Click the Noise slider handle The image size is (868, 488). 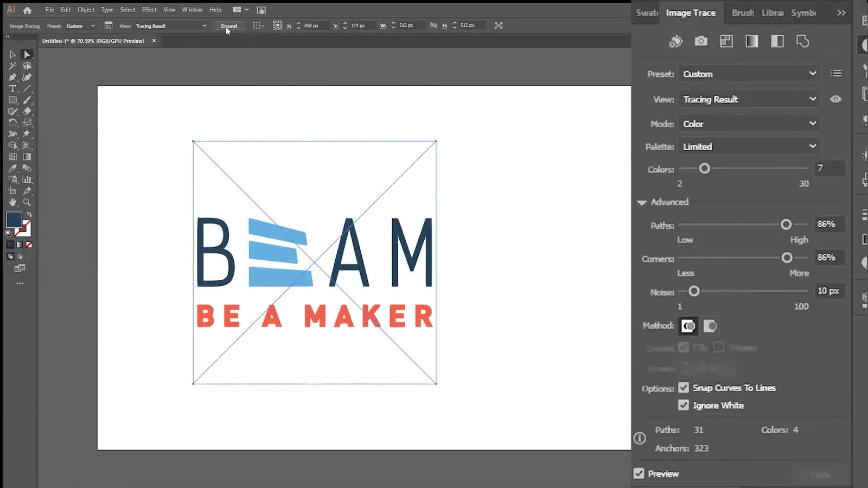coord(694,291)
